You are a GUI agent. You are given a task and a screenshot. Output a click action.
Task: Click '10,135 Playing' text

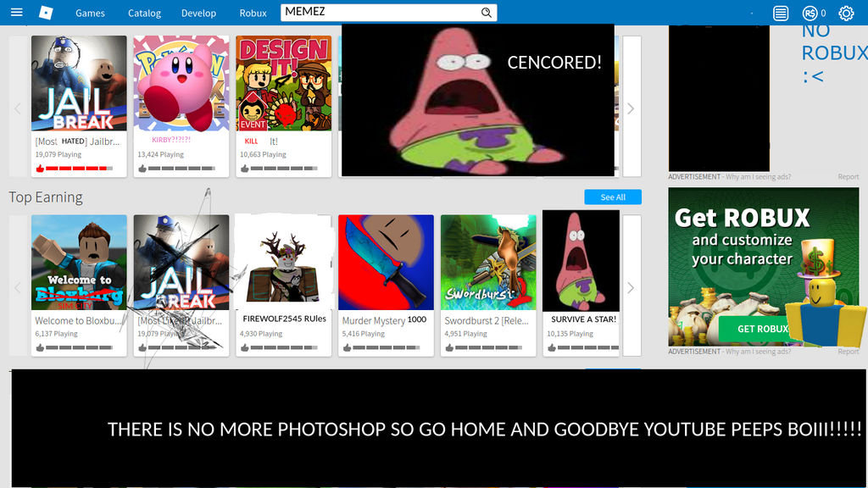point(570,334)
